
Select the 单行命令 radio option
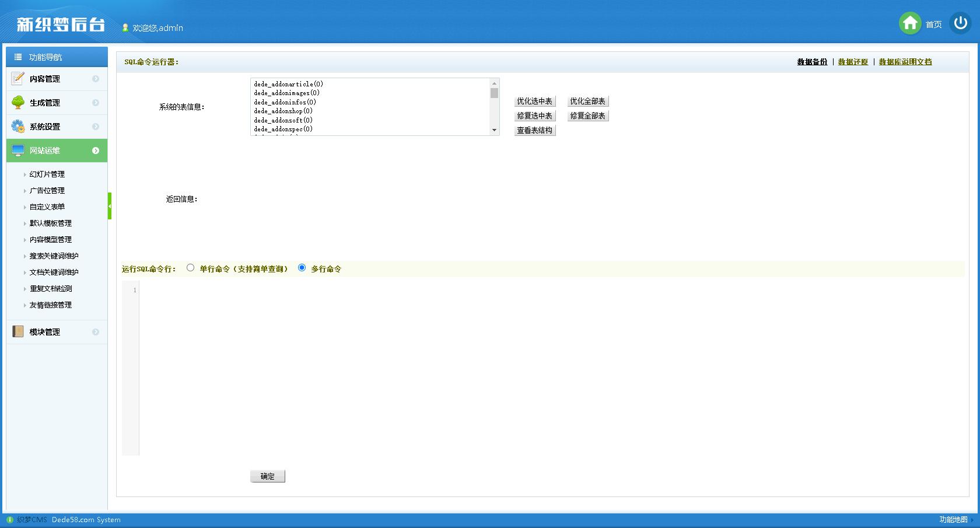(190, 268)
